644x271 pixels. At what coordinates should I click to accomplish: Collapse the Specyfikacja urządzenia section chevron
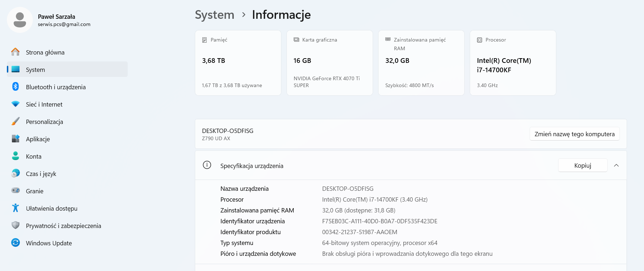pyautogui.click(x=616, y=165)
